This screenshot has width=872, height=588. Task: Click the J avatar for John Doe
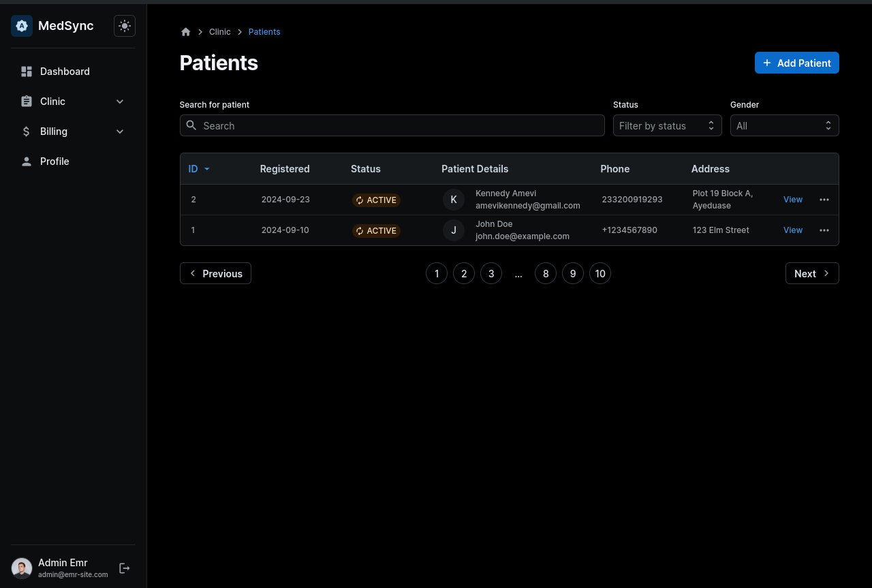(454, 230)
